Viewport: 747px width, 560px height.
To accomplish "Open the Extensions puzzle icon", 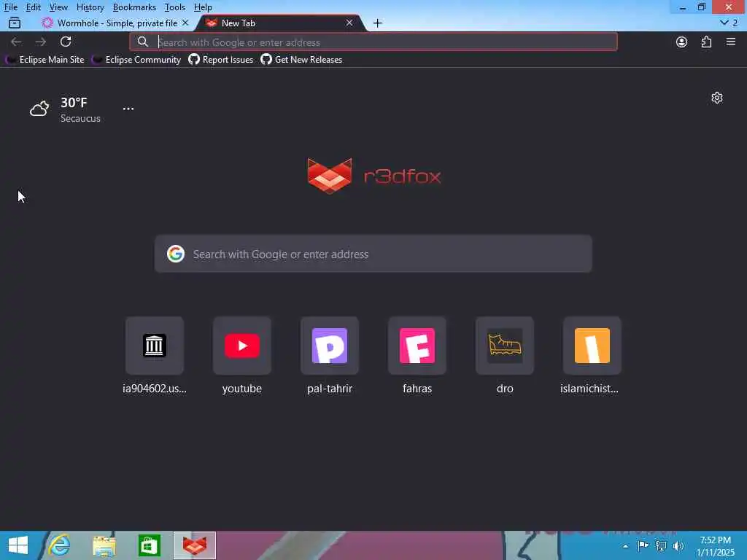I will pyautogui.click(x=706, y=42).
